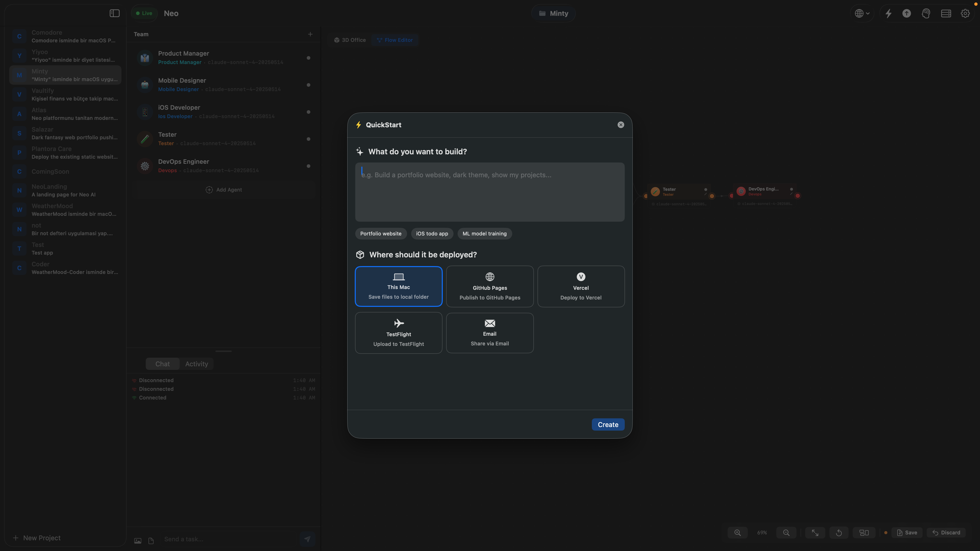The height and width of the screenshot is (551, 980).
Task: Click the Minty project folder pill
Action: 553,13
